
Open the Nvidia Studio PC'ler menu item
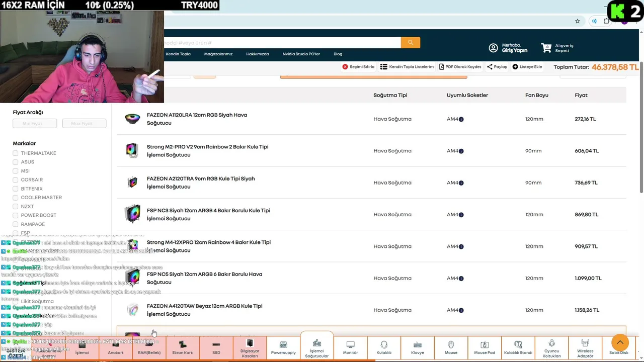tap(301, 54)
